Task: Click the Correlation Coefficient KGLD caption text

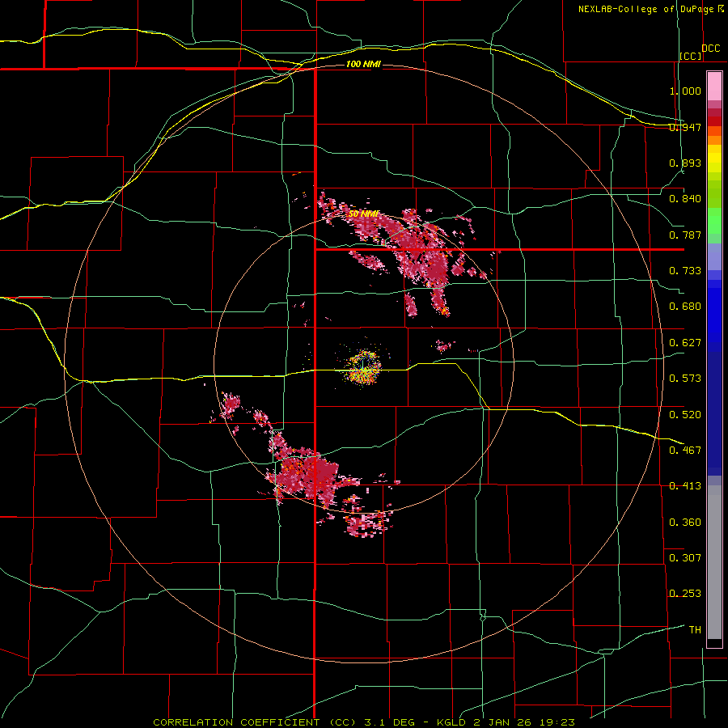Action: pos(364,722)
